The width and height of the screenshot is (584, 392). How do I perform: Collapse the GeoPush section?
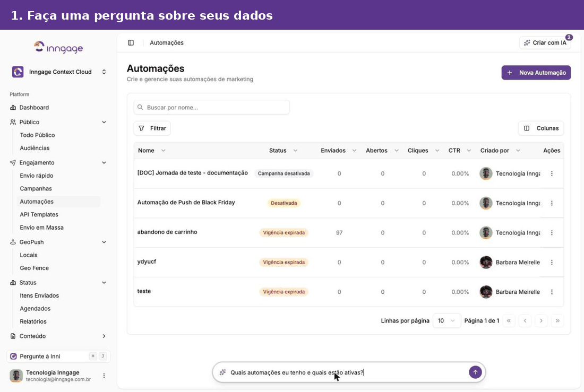point(104,242)
